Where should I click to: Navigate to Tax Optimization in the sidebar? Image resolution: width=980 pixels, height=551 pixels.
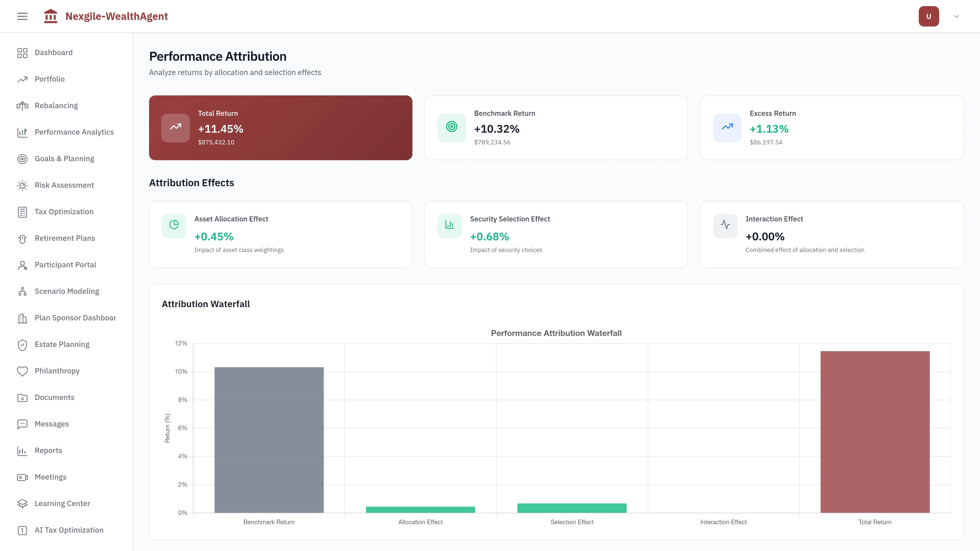64,211
